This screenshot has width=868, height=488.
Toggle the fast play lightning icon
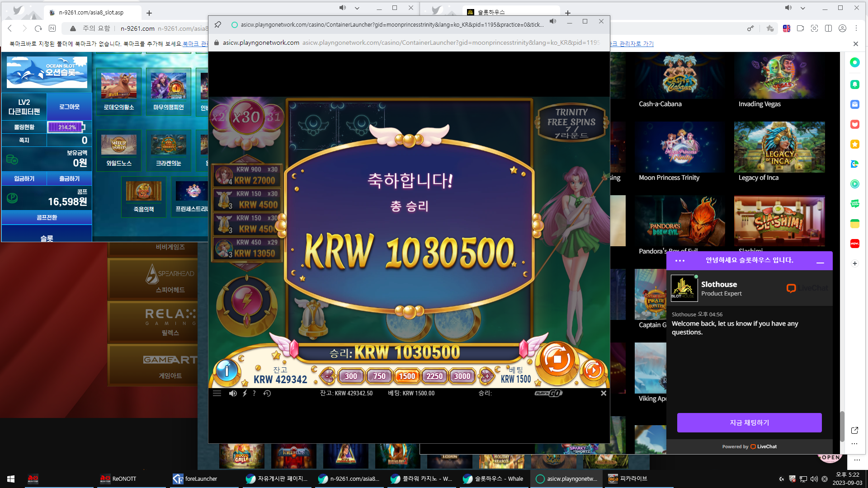(x=245, y=394)
